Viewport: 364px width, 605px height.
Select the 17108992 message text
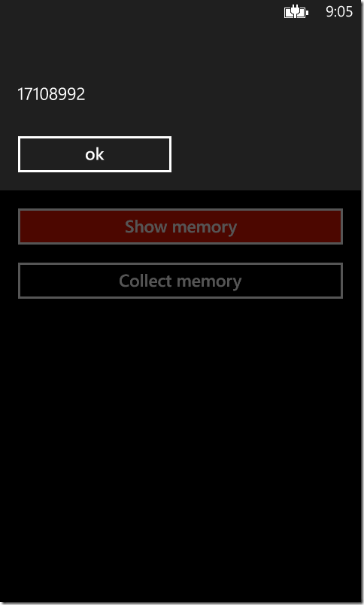[51, 95]
